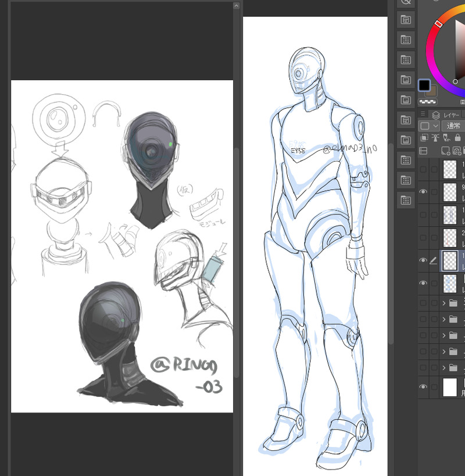This screenshot has height=476, width=465.
Task: Show the hidden blue-sketch third layer
Action: (423, 214)
